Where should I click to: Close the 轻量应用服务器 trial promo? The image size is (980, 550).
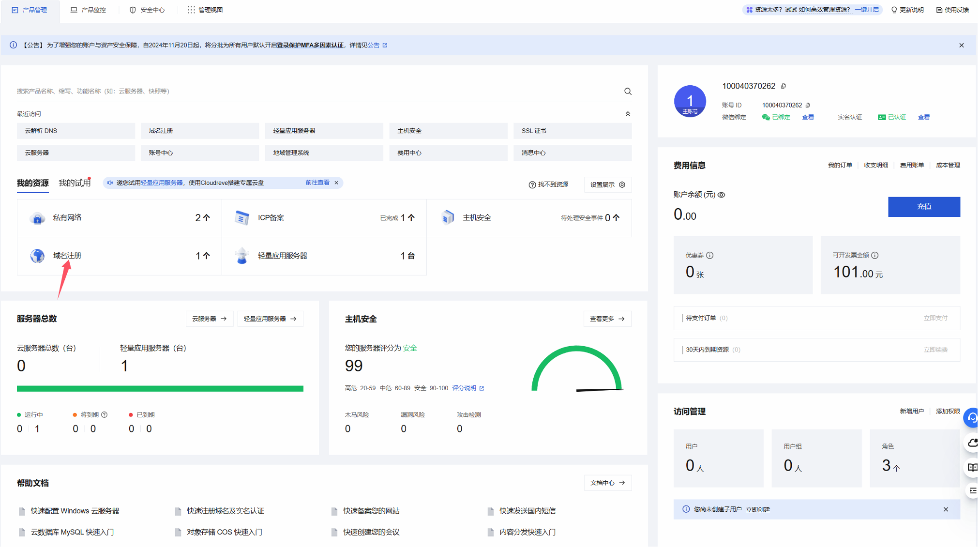pos(337,183)
